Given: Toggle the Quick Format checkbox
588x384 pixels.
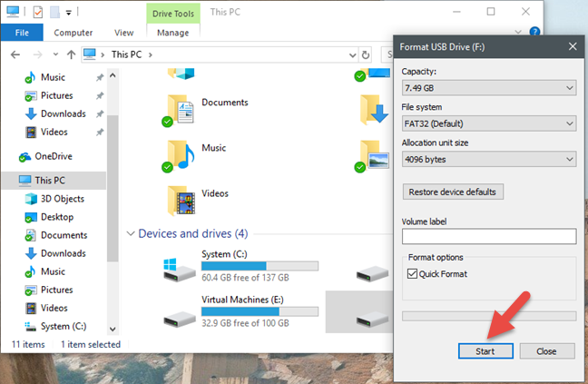Looking at the screenshot, I should pyautogui.click(x=412, y=274).
